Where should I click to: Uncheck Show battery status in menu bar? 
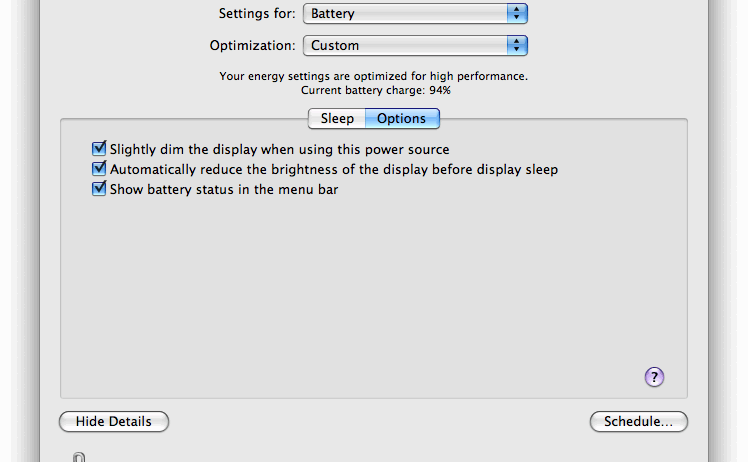pos(99,188)
